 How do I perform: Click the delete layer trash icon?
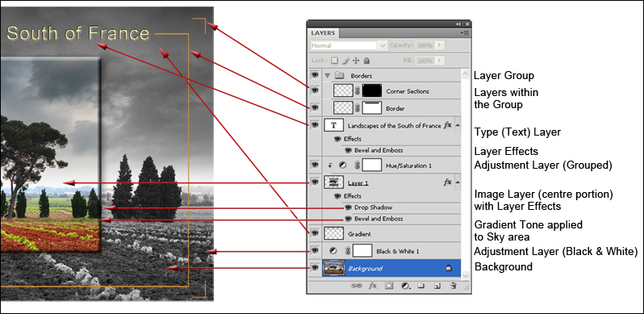coord(453,286)
